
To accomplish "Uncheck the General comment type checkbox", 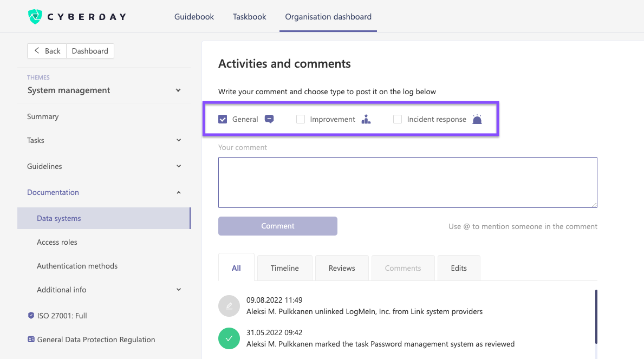I will 223,119.
